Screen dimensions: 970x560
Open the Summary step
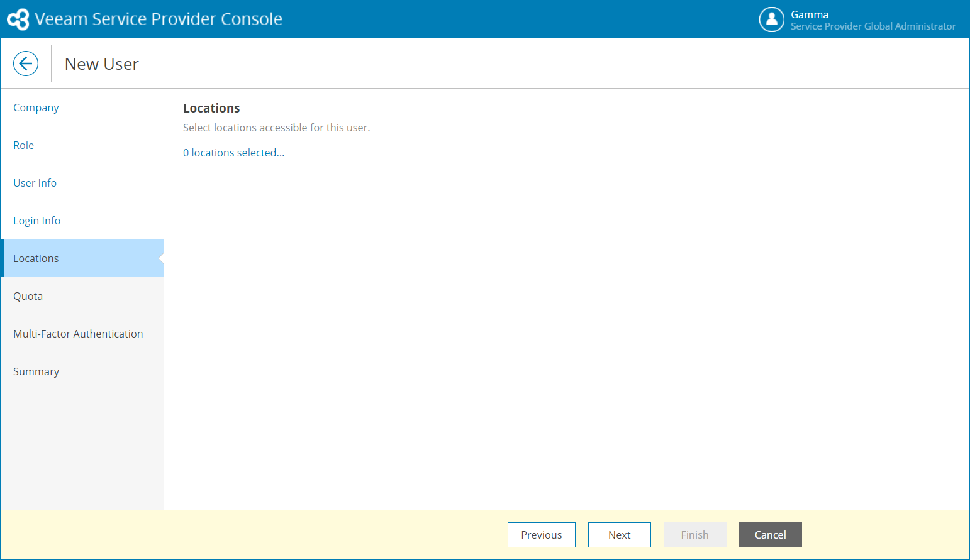point(82,371)
